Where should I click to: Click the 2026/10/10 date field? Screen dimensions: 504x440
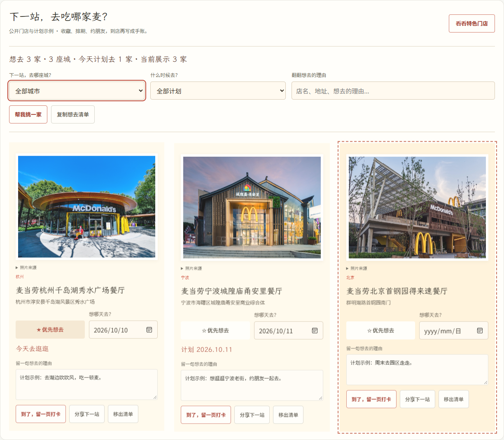coord(123,330)
